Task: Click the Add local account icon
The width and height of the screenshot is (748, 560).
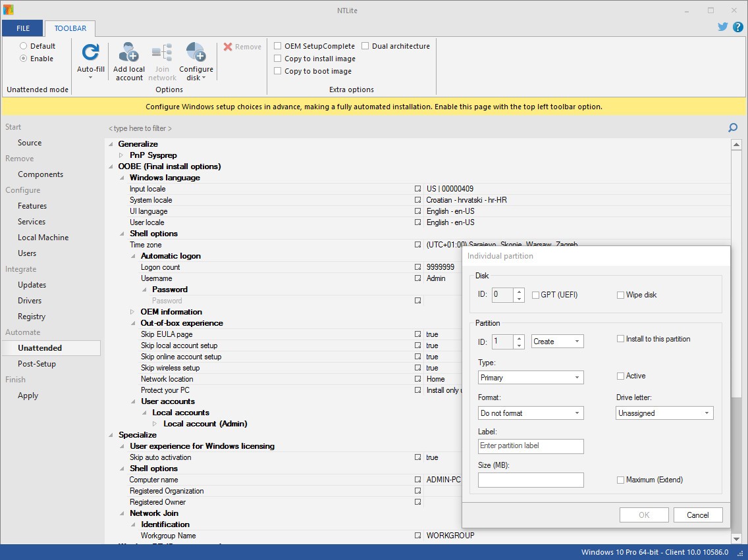Action: tap(128, 53)
